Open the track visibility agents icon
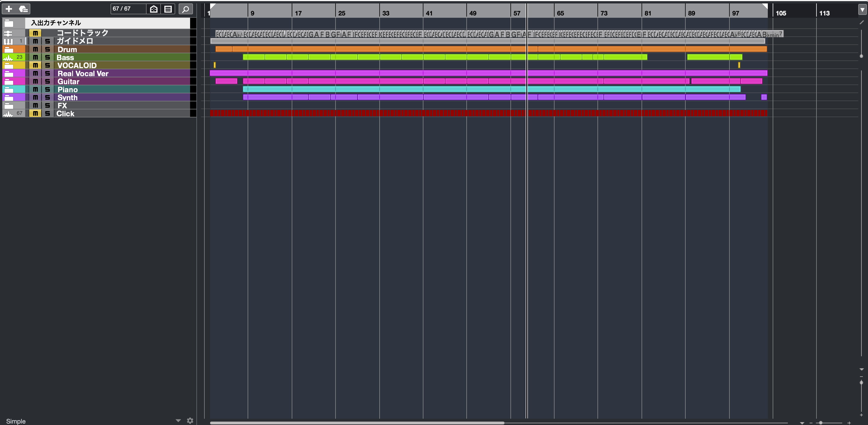This screenshot has width=868, height=425. click(x=154, y=9)
